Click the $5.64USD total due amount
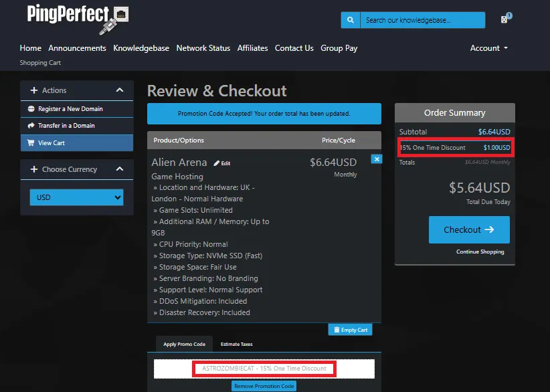 pyautogui.click(x=480, y=188)
